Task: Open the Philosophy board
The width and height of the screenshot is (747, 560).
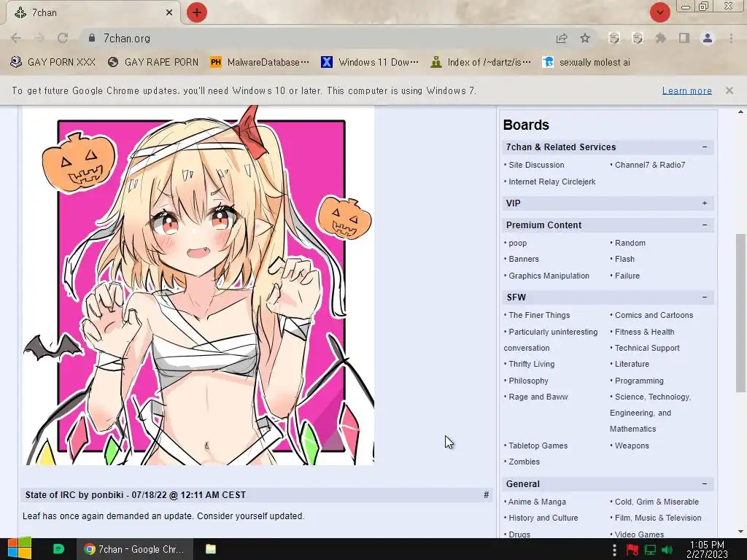Action: point(528,381)
